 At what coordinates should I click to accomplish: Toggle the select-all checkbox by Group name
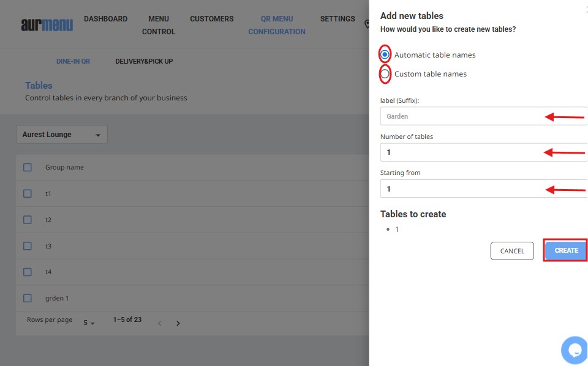click(x=27, y=167)
